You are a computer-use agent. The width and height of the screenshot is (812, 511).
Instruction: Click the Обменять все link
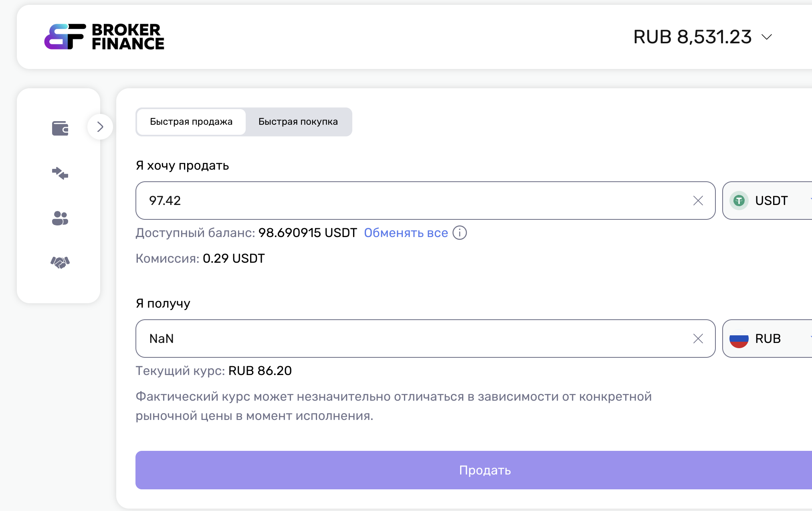406,233
